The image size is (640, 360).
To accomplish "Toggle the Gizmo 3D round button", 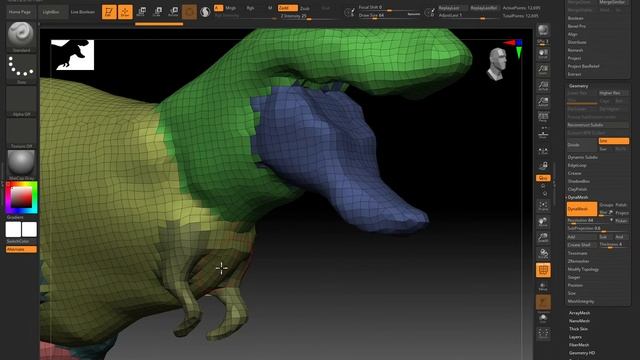I will [189, 12].
